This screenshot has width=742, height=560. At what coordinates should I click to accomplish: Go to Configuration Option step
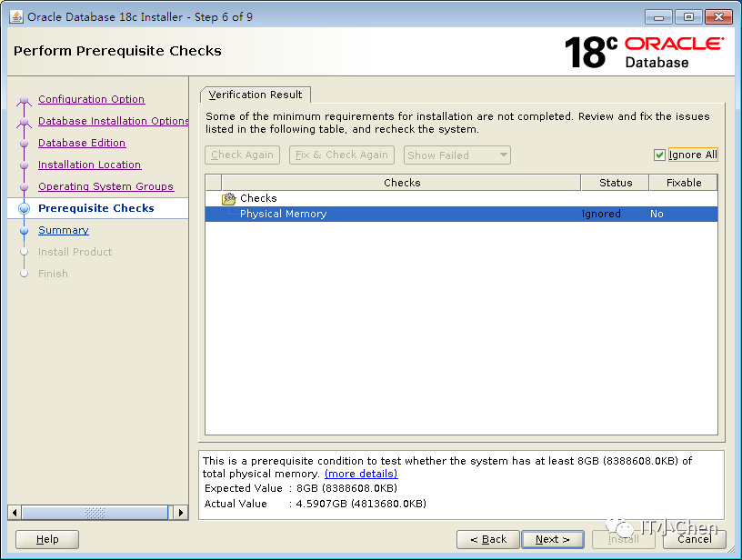[x=91, y=99]
